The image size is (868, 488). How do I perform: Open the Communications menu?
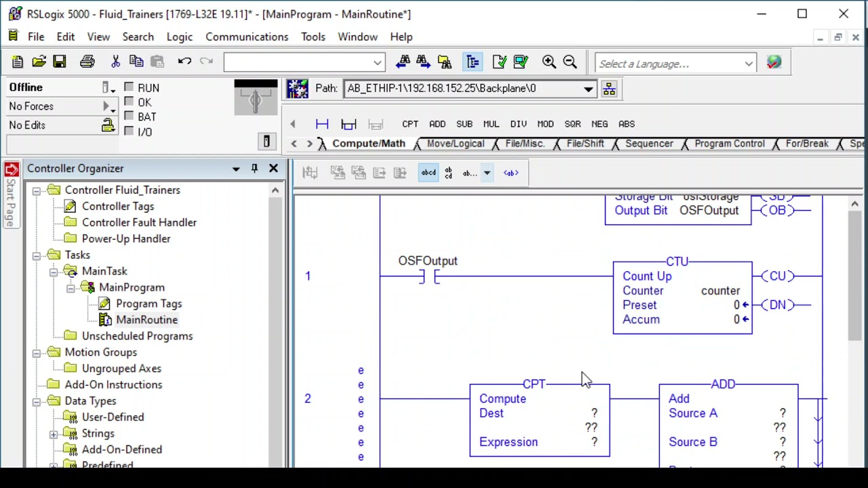click(x=247, y=37)
